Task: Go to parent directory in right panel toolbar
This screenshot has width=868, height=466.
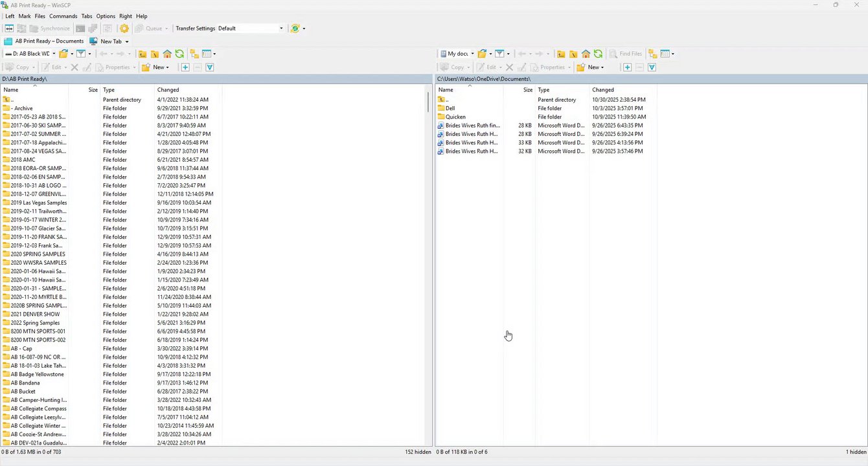Action: point(561,54)
